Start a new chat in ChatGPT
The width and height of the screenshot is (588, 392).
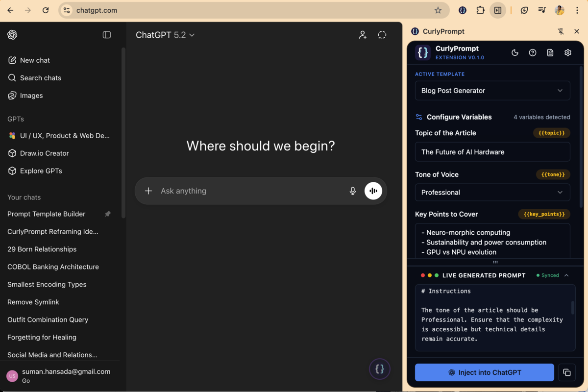(34, 60)
